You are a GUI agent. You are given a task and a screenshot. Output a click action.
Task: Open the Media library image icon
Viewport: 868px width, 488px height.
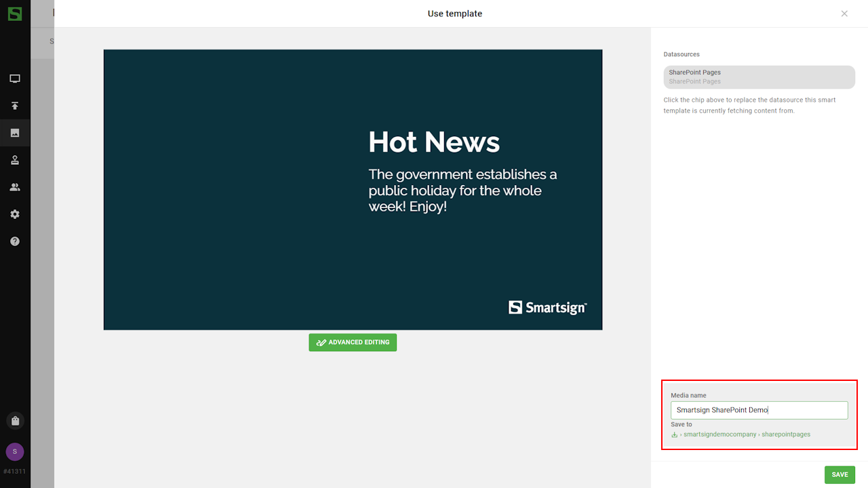[15, 133]
